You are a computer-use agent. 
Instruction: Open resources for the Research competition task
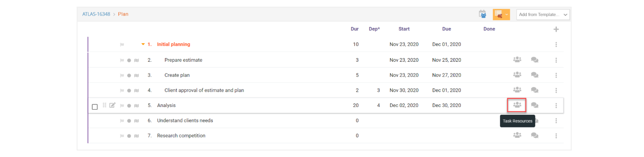[x=517, y=135]
